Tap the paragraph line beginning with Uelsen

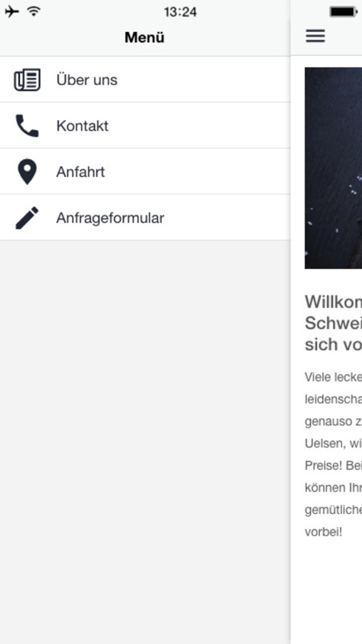point(333,443)
